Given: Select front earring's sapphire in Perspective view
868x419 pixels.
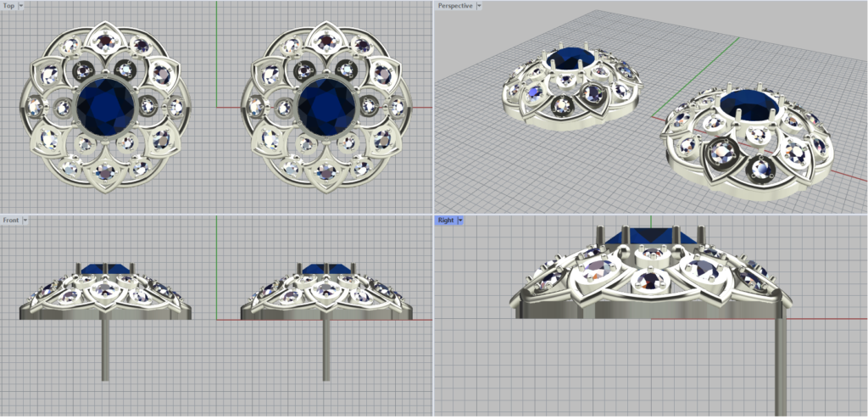Looking at the screenshot, I should tap(749, 104).
